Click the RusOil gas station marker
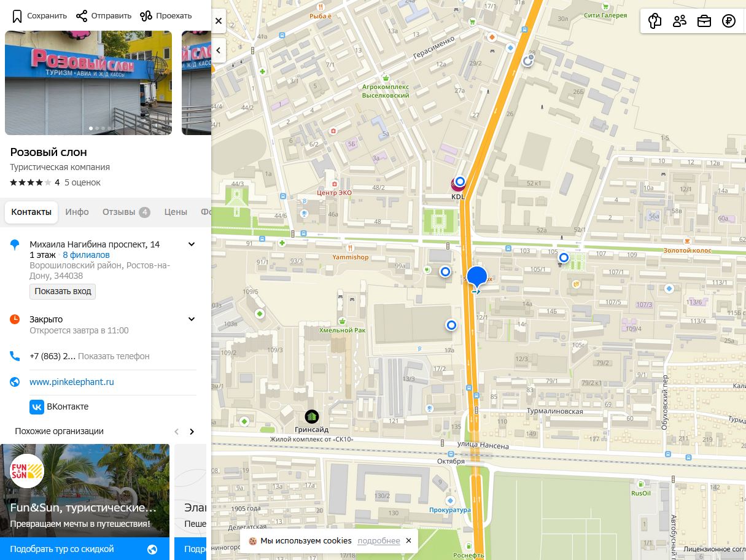Image resolution: width=746 pixels, height=560 pixels. pos(641,484)
